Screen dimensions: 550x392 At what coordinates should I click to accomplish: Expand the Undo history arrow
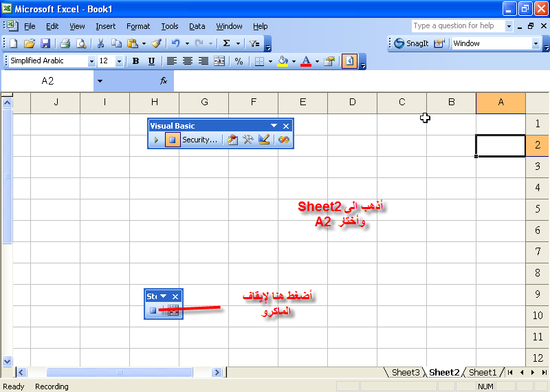coord(187,43)
